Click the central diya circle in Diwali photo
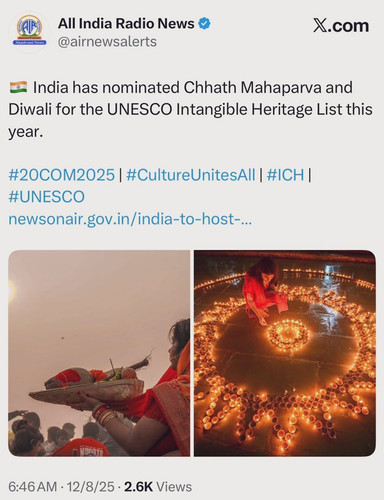The height and width of the screenshot is (500, 384). coord(289,334)
